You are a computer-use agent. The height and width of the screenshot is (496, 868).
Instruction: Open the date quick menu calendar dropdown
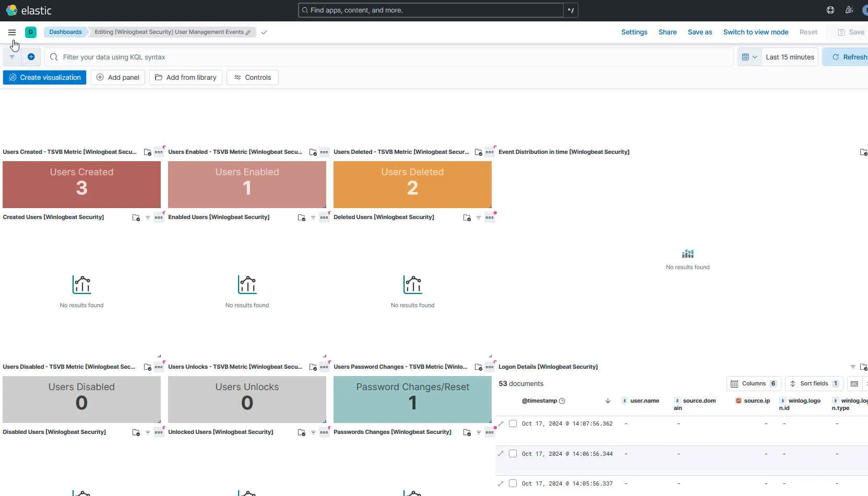tap(750, 57)
